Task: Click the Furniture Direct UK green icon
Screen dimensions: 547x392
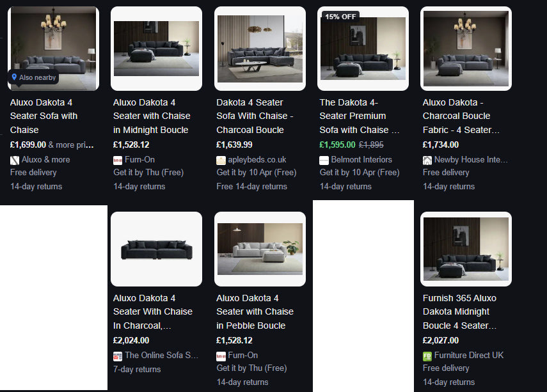Action: 427,356
